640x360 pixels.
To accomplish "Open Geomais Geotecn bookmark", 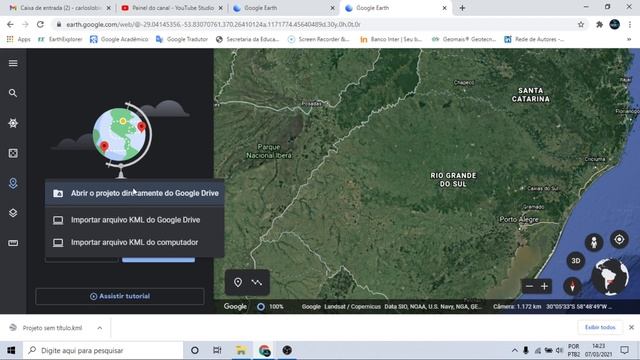I will pos(464,39).
